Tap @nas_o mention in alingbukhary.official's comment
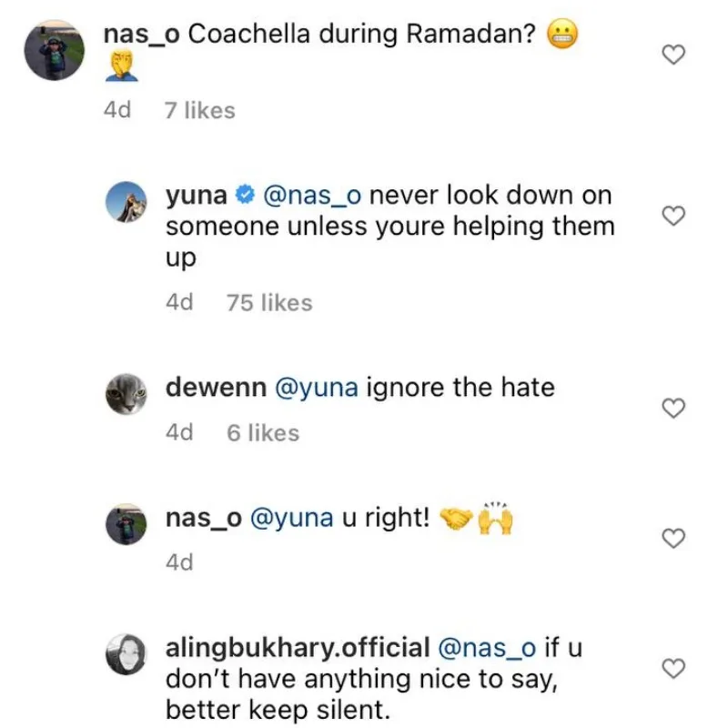This screenshot has height=728, width=728. [x=488, y=648]
